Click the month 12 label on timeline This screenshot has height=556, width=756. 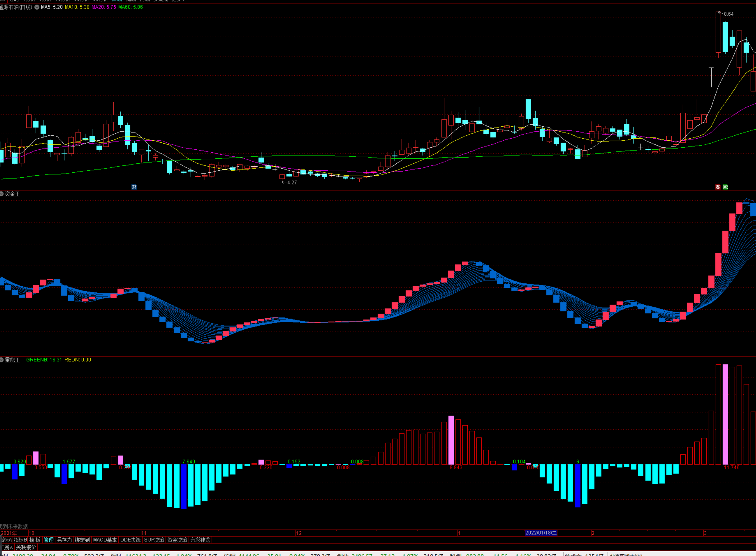click(x=299, y=533)
